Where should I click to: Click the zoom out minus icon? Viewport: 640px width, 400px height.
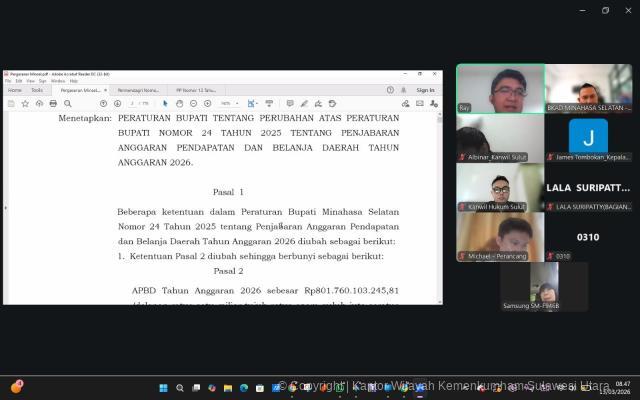tap(193, 103)
